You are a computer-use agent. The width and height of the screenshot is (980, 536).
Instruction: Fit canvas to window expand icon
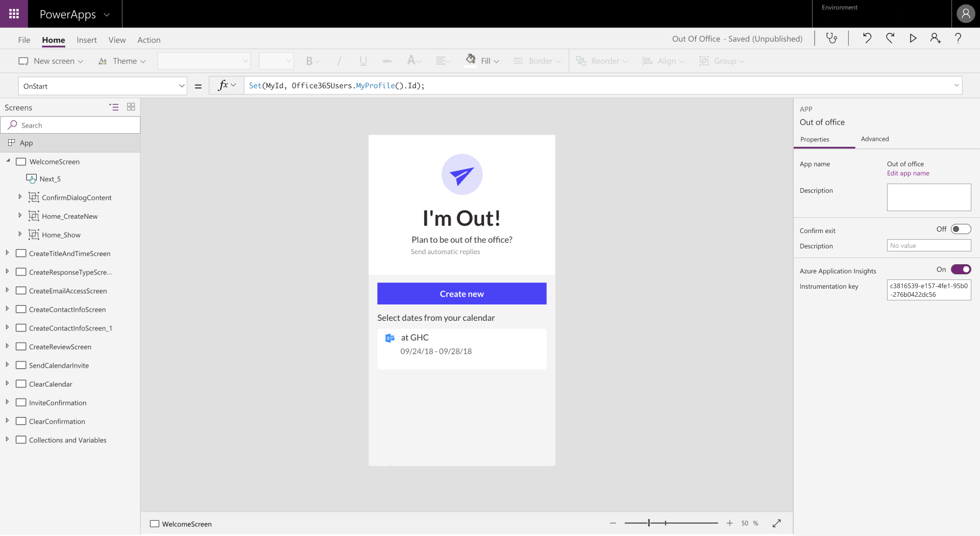tap(776, 524)
